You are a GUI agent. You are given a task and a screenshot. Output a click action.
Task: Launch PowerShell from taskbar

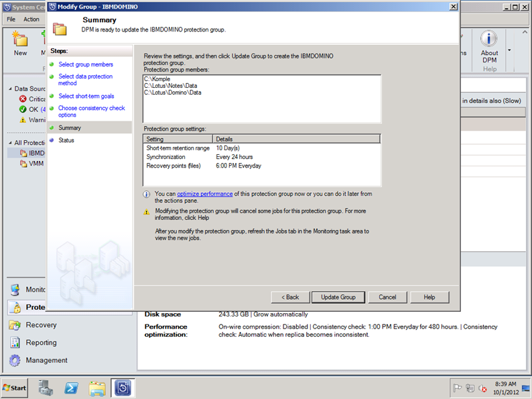(71, 388)
